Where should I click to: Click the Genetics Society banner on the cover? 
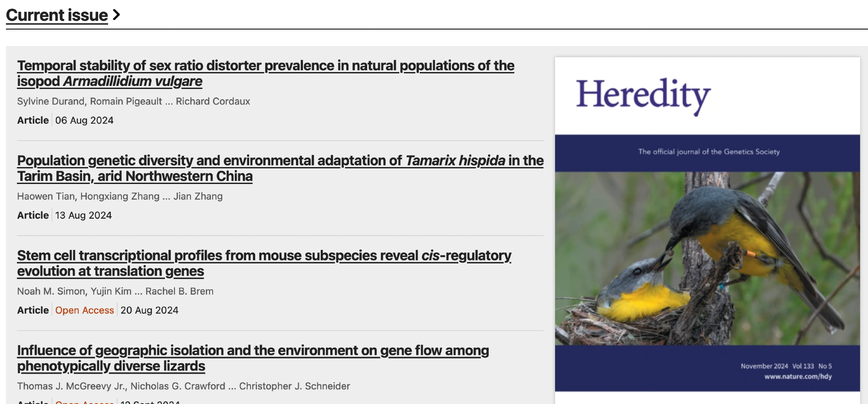tap(708, 152)
